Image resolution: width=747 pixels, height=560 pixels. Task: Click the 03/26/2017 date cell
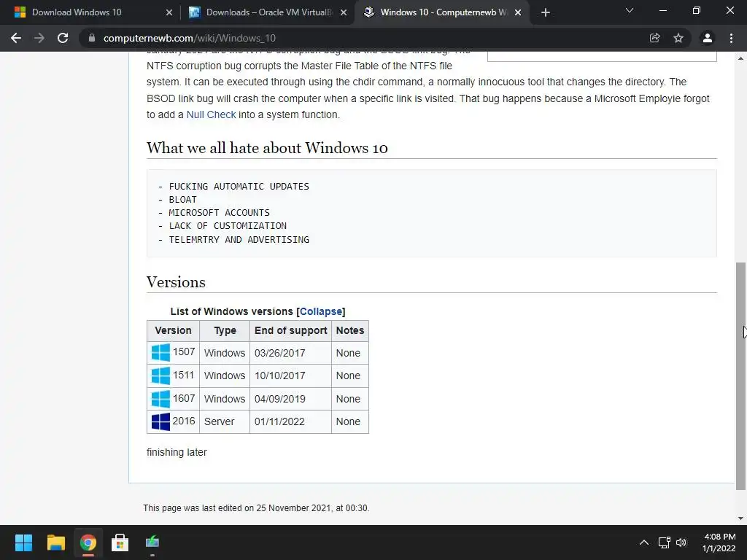coord(290,353)
